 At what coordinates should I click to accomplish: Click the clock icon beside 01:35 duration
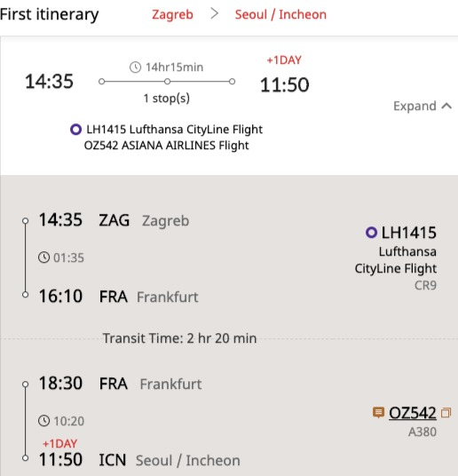[x=44, y=258]
